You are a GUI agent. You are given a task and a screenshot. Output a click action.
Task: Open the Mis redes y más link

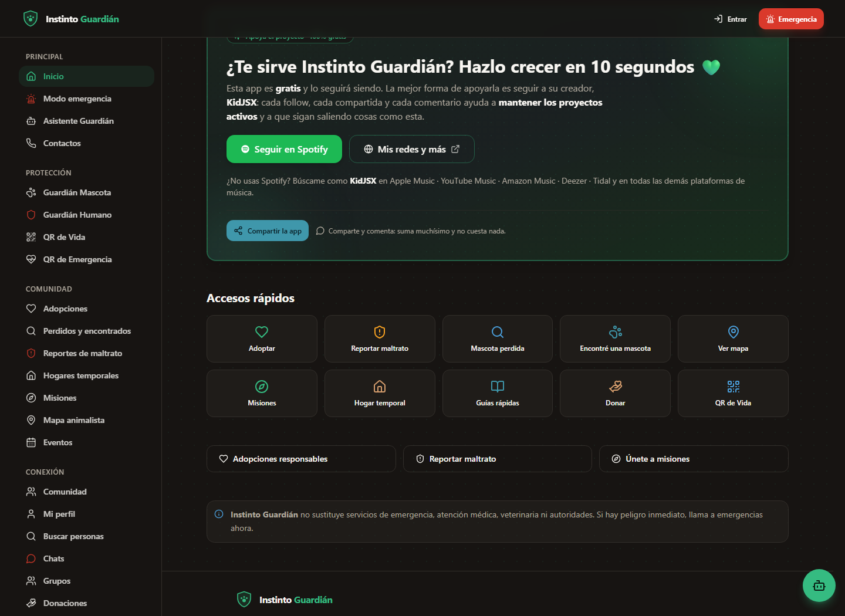(x=412, y=149)
